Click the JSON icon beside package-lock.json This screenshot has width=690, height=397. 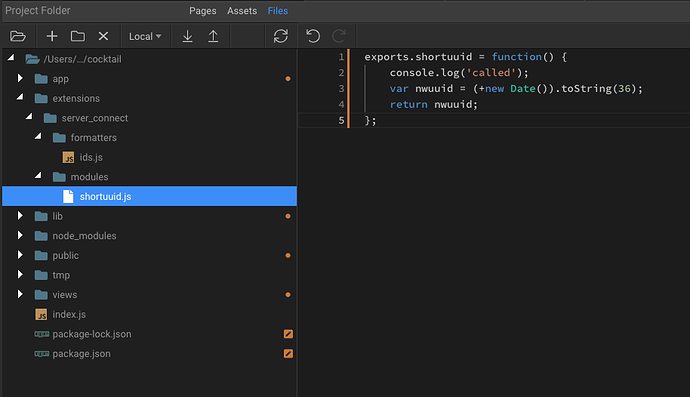pos(42,334)
